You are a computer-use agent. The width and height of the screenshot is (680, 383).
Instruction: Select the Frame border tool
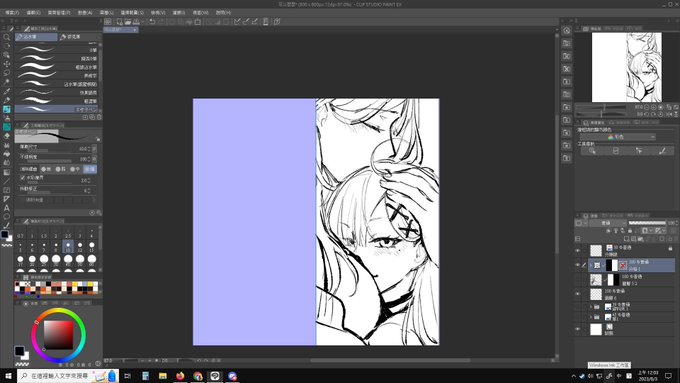(x=7, y=190)
